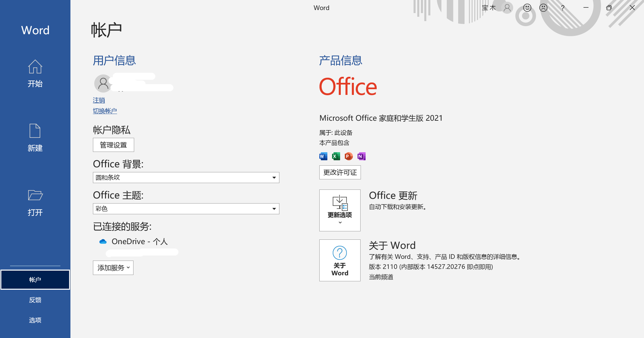Click the 当前频道 text

pos(381,277)
